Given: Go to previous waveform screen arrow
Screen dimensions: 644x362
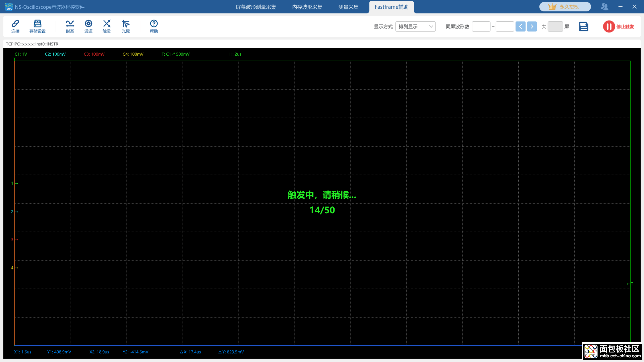Looking at the screenshot, I should coord(521,26).
